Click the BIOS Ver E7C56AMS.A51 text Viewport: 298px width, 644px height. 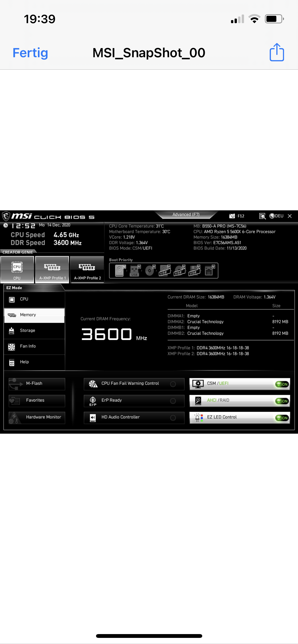click(x=217, y=243)
